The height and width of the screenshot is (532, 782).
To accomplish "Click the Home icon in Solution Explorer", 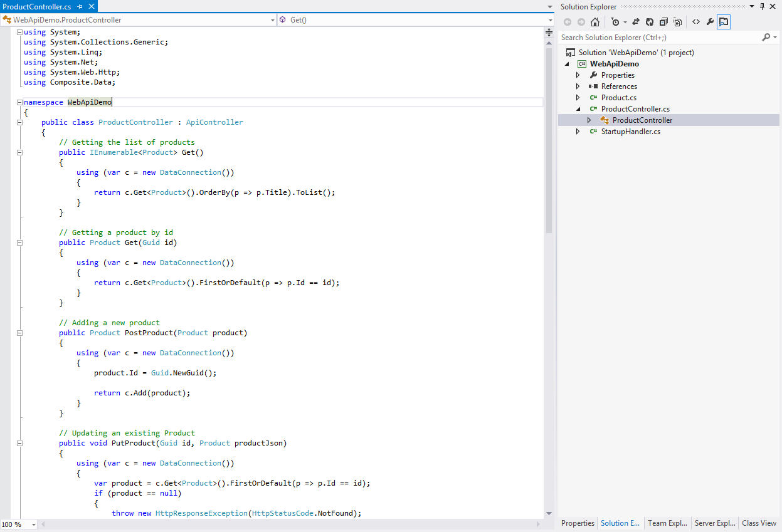I will pyautogui.click(x=595, y=22).
